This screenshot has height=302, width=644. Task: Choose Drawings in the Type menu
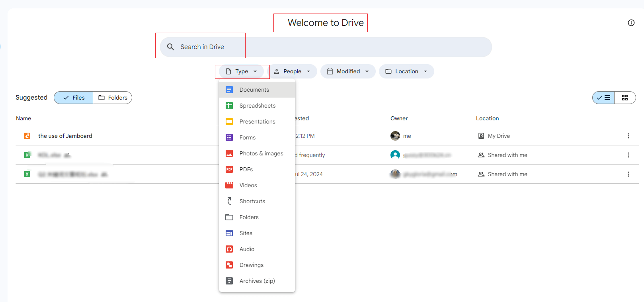click(257, 265)
